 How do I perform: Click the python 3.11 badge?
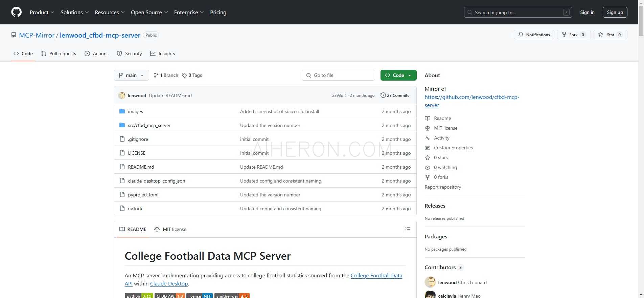(139, 296)
